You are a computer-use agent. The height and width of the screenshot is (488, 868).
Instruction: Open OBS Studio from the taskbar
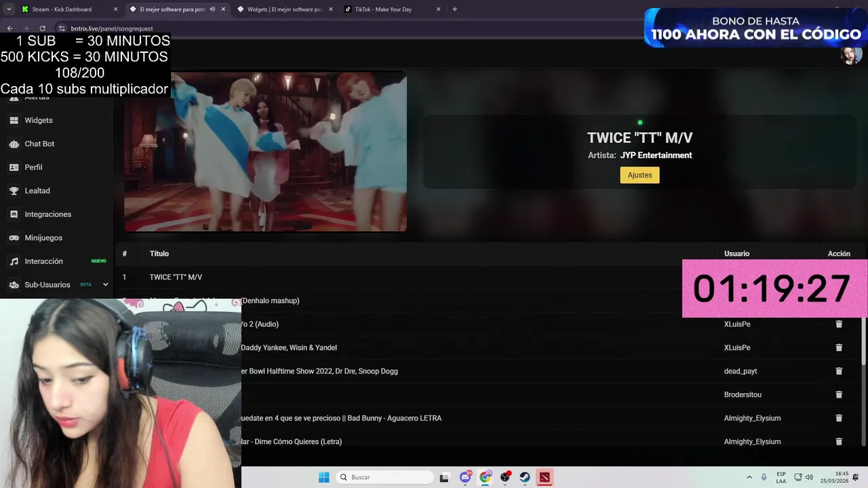[x=505, y=477]
